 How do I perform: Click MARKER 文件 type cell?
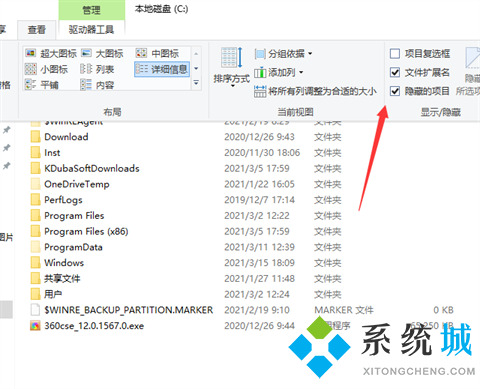[x=344, y=310]
